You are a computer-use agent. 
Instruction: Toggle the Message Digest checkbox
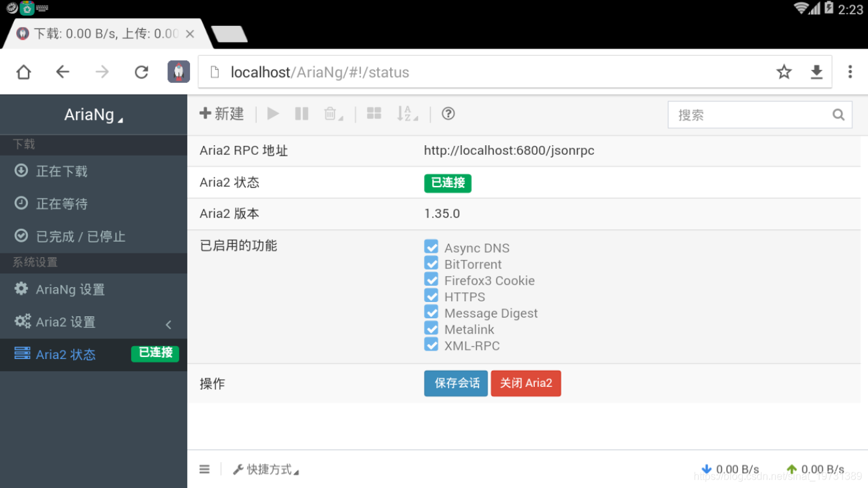[431, 312]
